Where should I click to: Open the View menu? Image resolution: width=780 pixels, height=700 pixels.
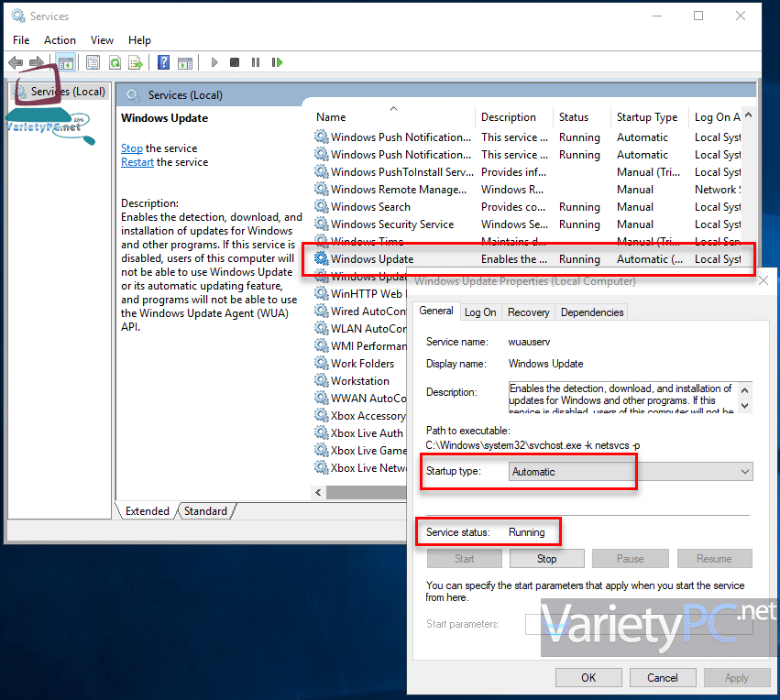click(x=102, y=40)
